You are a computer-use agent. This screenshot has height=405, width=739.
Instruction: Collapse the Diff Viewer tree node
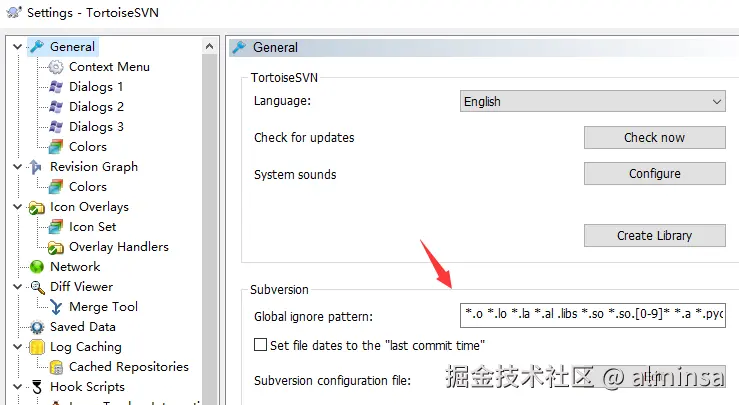(17, 287)
